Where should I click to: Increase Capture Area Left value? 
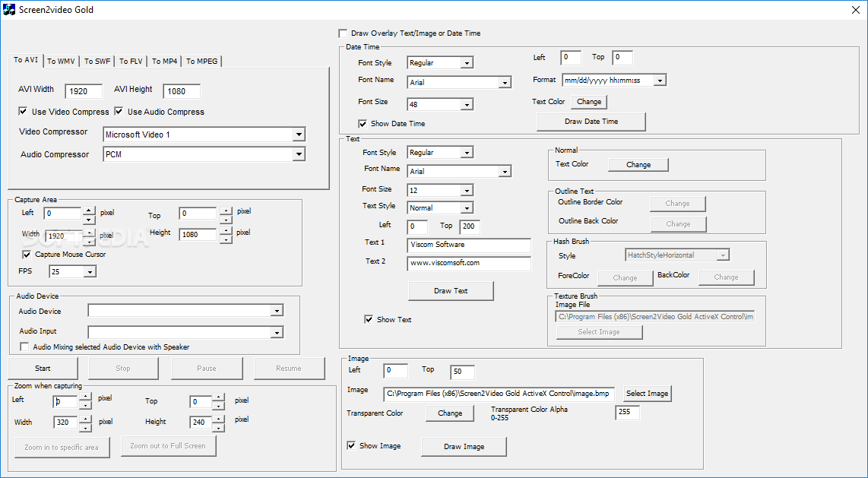(x=89, y=210)
